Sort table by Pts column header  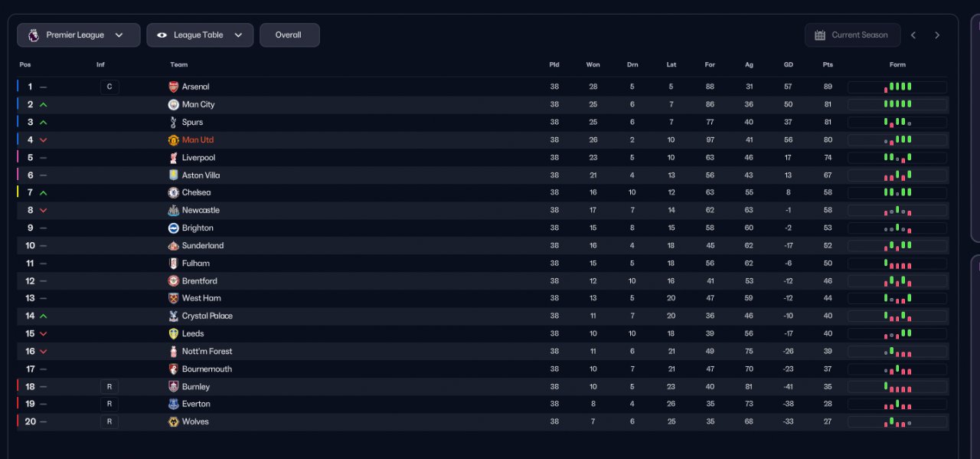click(828, 65)
